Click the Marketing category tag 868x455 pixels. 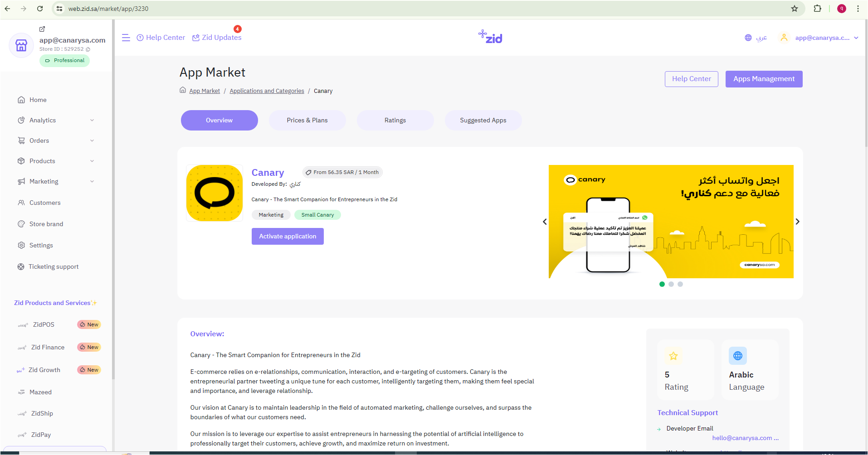tap(271, 215)
